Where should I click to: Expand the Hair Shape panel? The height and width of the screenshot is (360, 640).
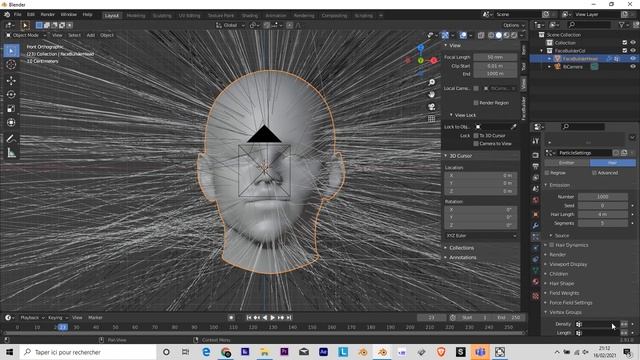[x=562, y=284]
